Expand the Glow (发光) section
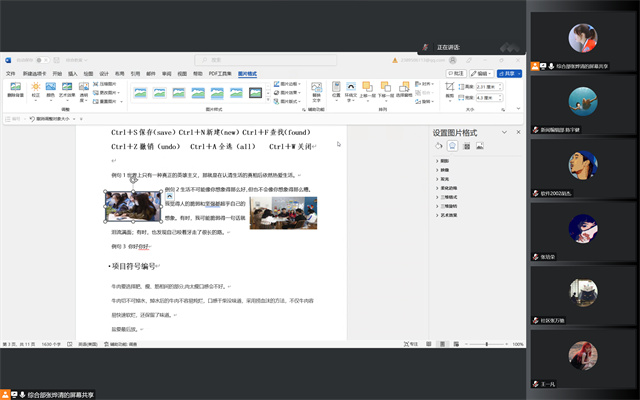Screen dimensions: 640x400 tap(444, 179)
